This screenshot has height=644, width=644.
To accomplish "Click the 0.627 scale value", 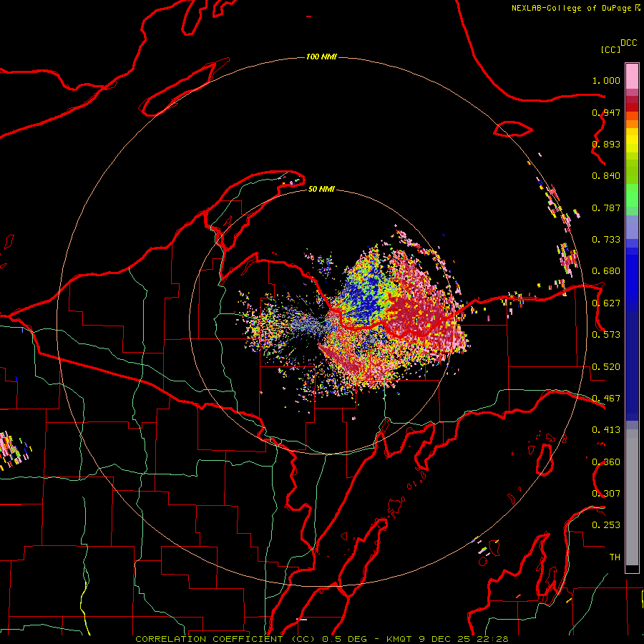I will point(606,303).
